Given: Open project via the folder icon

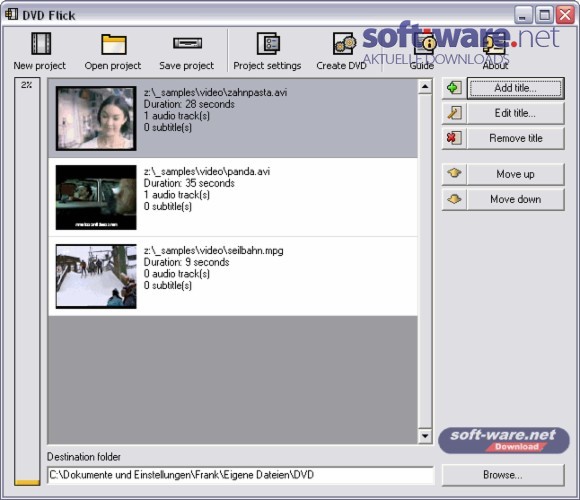Looking at the screenshot, I should pos(114,44).
